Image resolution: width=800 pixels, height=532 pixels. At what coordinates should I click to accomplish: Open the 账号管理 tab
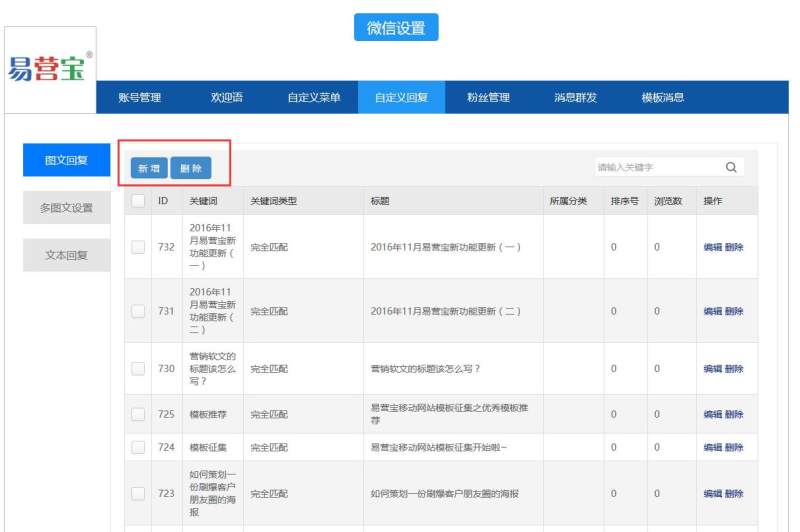point(139,98)
